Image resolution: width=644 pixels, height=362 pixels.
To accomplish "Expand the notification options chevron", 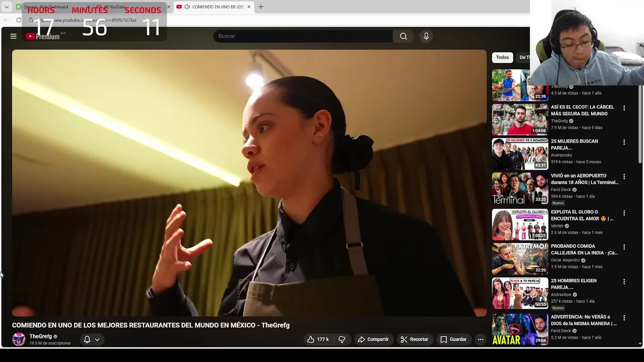I will [x=97, y=339].
